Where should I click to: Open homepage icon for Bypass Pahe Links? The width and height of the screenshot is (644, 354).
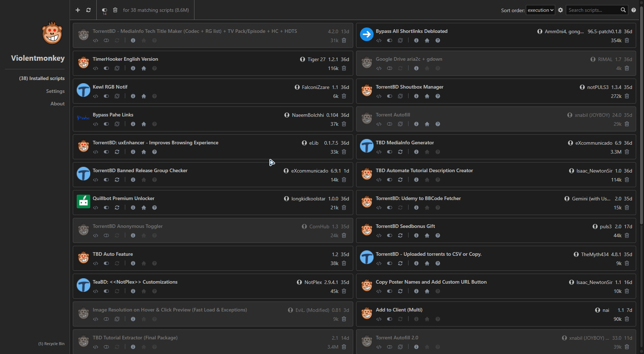[144, 124]
